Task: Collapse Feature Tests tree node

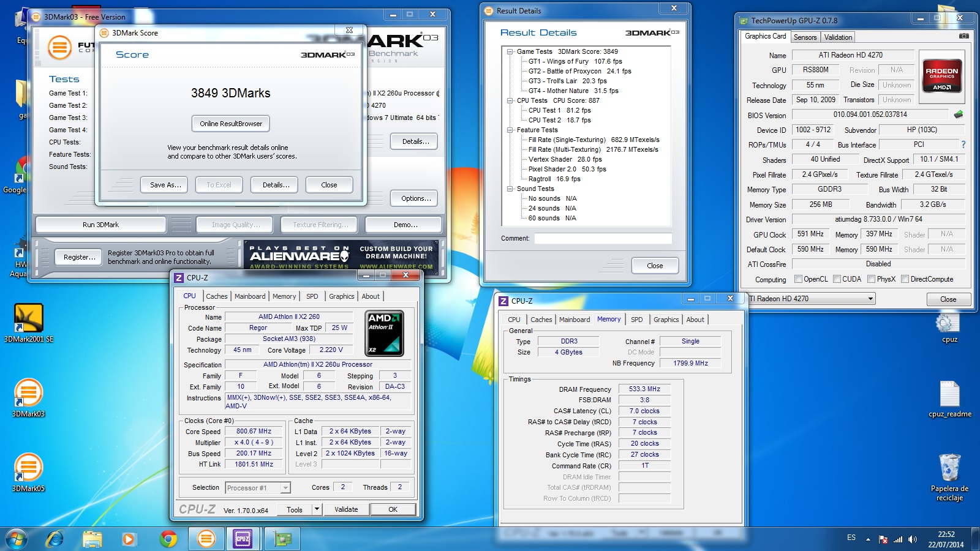Action: (510, 130)
